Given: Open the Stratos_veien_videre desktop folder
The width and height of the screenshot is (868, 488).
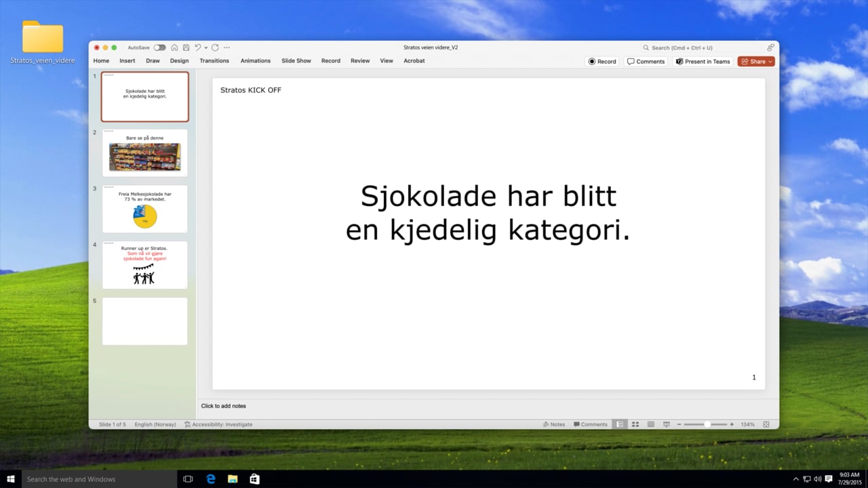Looking at the screenshot, I should coord(43,42).
